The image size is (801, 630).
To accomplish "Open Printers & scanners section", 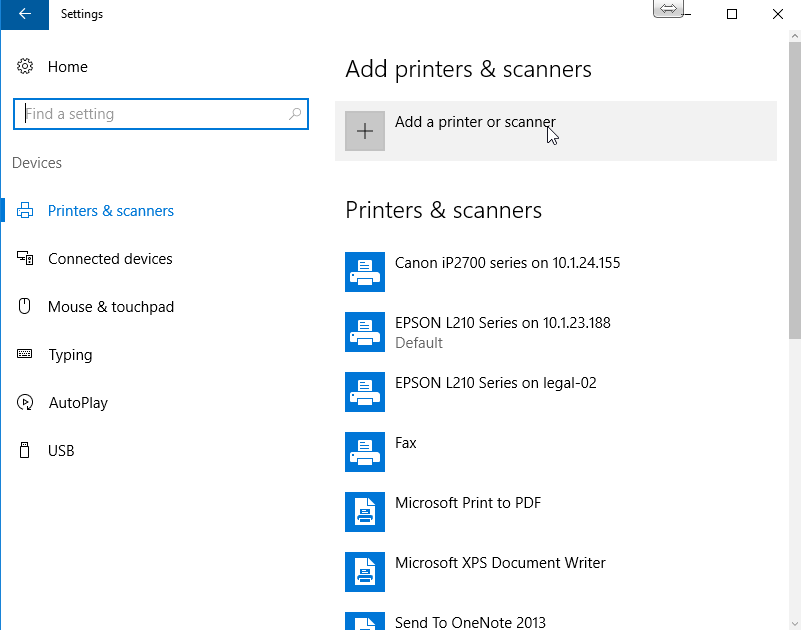I will click(110, 210).
